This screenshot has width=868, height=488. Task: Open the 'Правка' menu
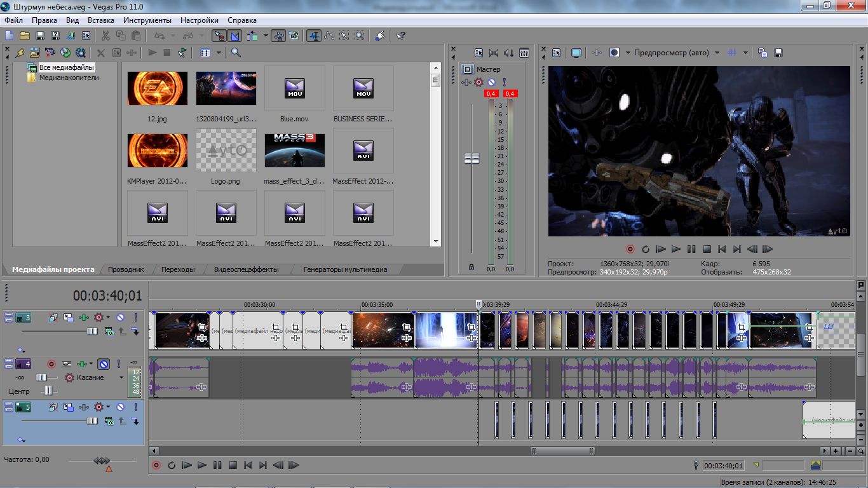[44, 20]
